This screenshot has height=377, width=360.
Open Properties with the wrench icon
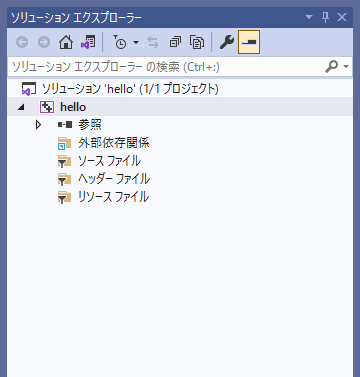(x=227, y=42)
